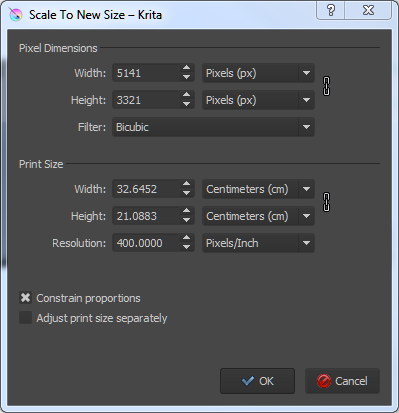Click the Krita logo icon in title bar
399x413 pixels.
coord(16,15)
